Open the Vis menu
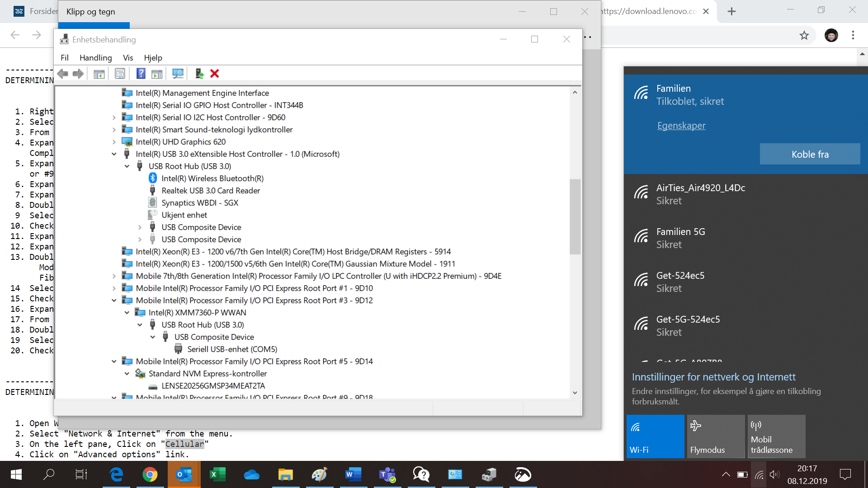Viewport: 868px width, 488px height. pos(128,58)
